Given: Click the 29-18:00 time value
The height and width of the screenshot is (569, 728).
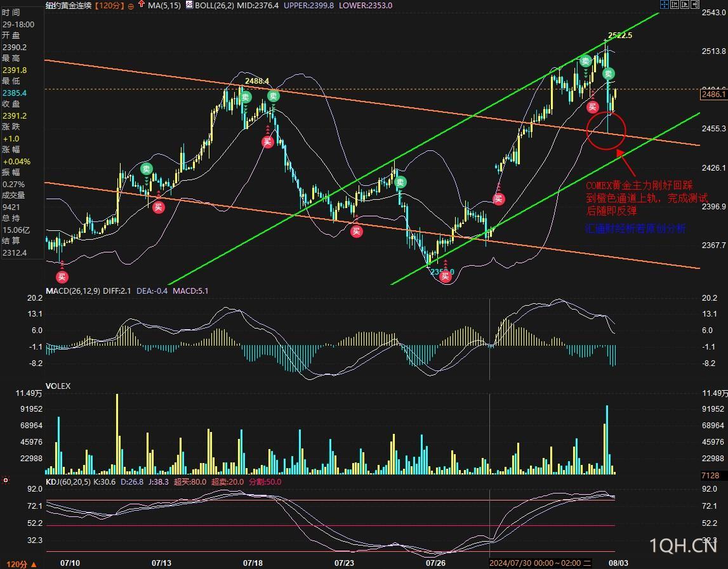Looking at the screenshot, I should point(18,24).
